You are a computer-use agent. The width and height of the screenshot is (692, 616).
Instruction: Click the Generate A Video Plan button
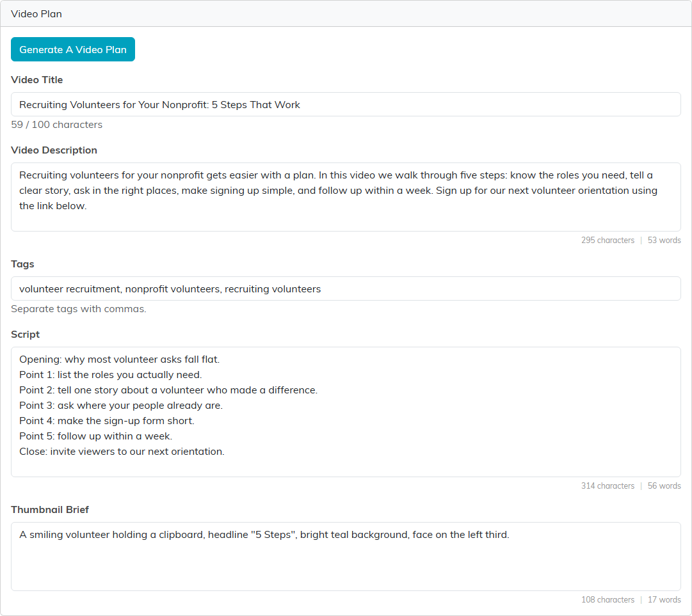pyautogui.click(x=73, y=49)
